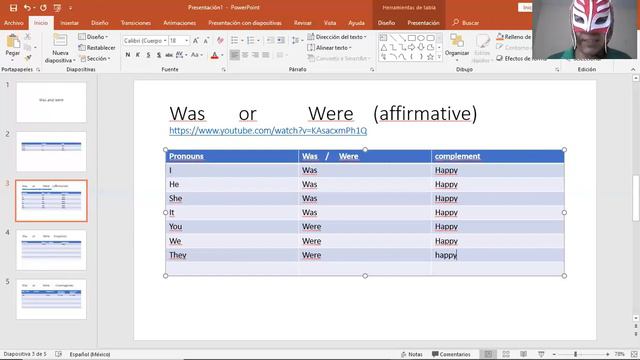Viewport: 640px width, 360px height.
Task: Click the zoom in plus button
Action: (607, 354)
